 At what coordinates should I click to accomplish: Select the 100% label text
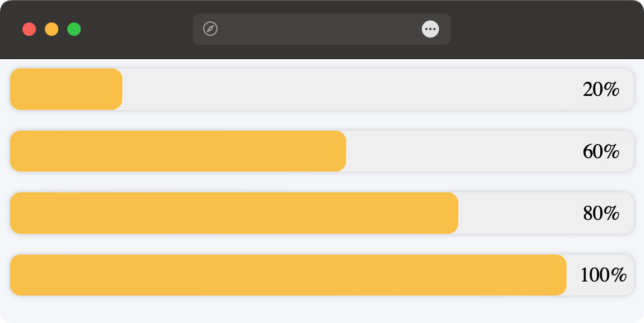click(x=604, y=275)
